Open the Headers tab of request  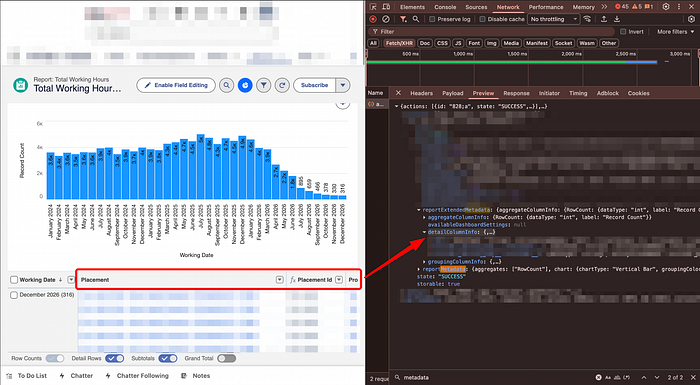click(421, 93)
